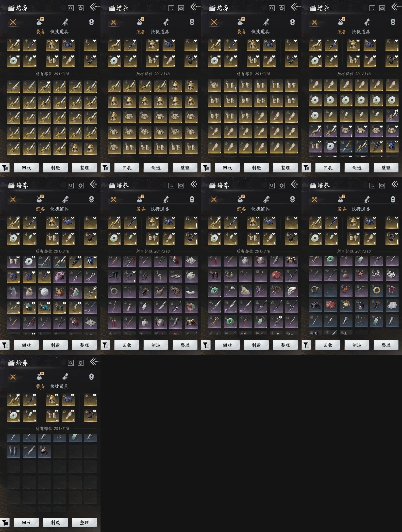Open equipped bow slot marked 彩 in seventh panel
This screenshot has width=402, height=532.
[291, 222]
